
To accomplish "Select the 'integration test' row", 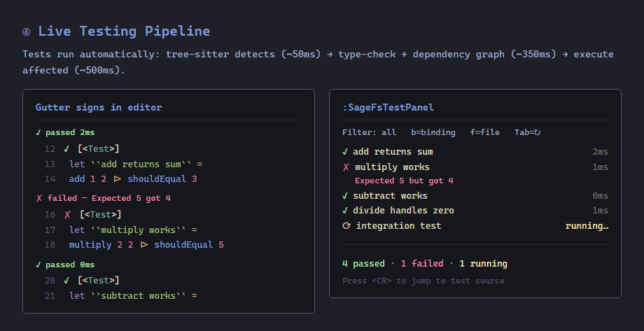I will [475, 226].
